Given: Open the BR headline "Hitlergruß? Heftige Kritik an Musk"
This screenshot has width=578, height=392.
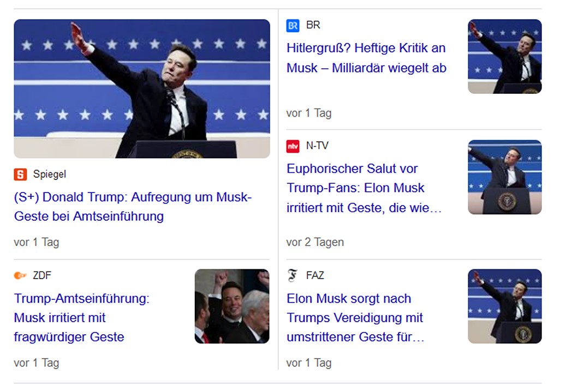Looking at the screenshot, I should point(366,58).
